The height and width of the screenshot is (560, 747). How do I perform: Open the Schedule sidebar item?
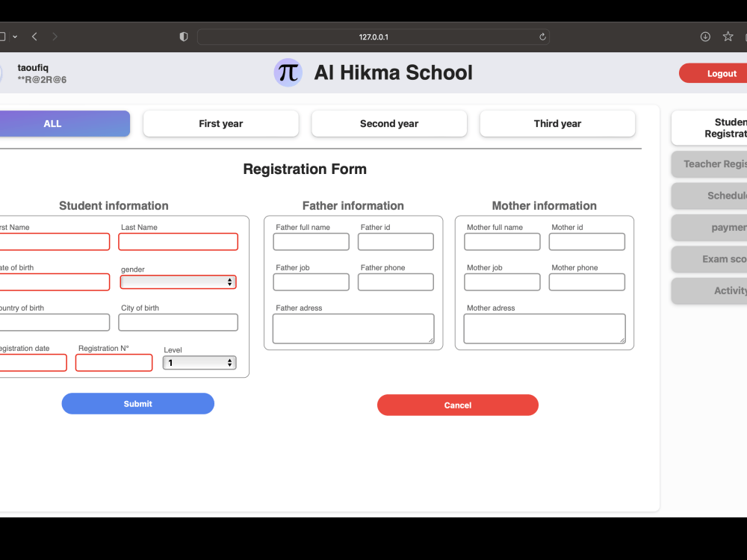(x=710, y=196)
